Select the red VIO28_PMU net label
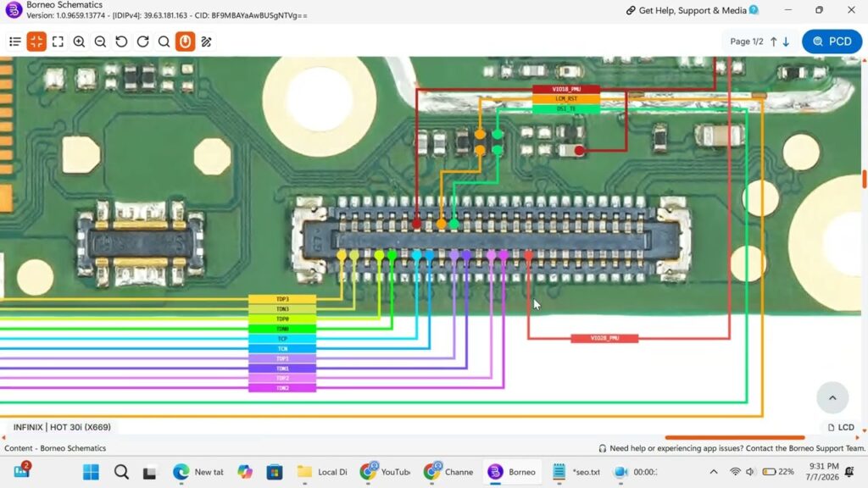The height and width of the screenshot is (488, 868). coord(604,338)
